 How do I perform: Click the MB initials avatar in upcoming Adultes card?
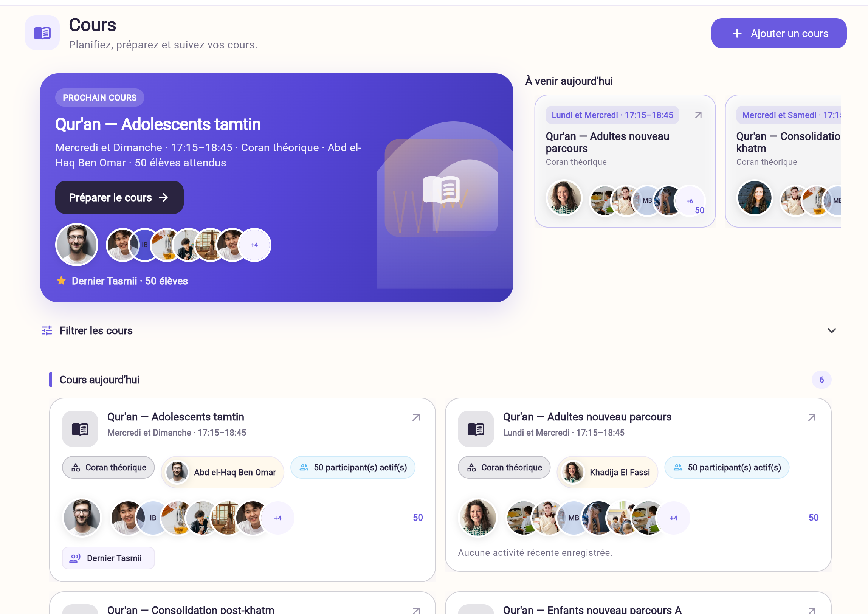[x=647, y=201]
